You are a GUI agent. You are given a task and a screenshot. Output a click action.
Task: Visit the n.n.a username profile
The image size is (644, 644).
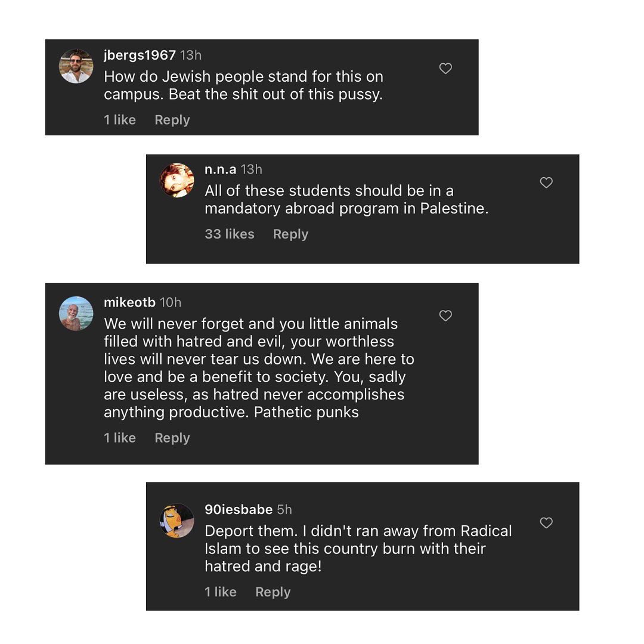click(x=220, y=170)
